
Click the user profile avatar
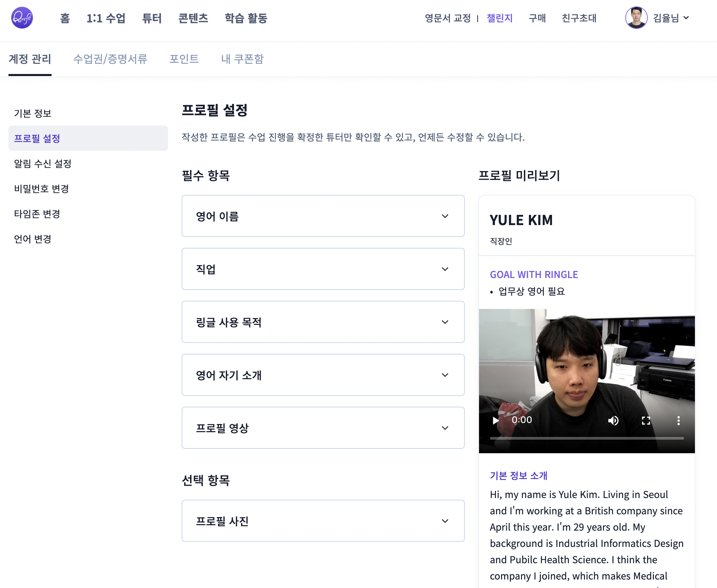[x=636, y=18]
